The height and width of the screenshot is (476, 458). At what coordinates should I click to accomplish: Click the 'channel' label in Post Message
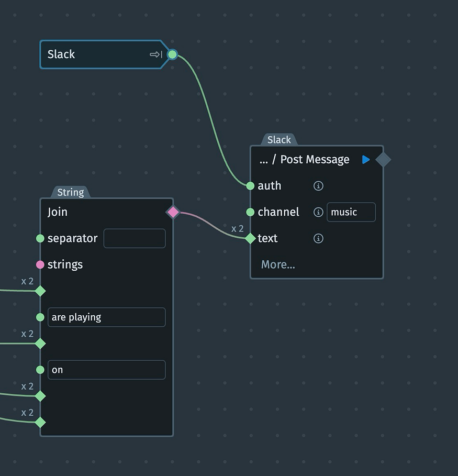point(278,212)
